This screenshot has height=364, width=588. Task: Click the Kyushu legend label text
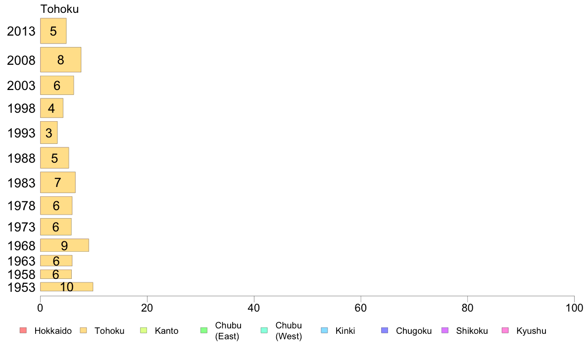coord(531,331)
